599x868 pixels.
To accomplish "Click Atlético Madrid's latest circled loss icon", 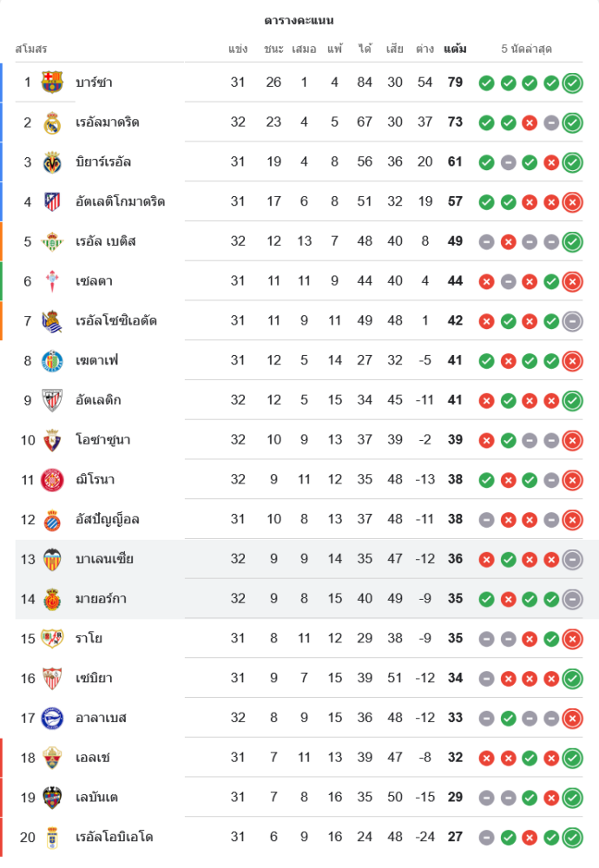I will 572,202.
